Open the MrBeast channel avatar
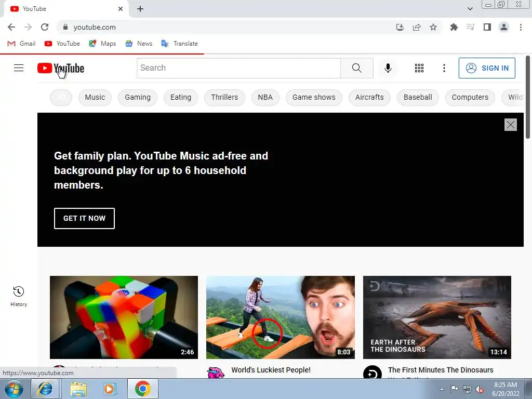Image resolution: width=532 pixels, height=399 pixels. tap(216, 373)
